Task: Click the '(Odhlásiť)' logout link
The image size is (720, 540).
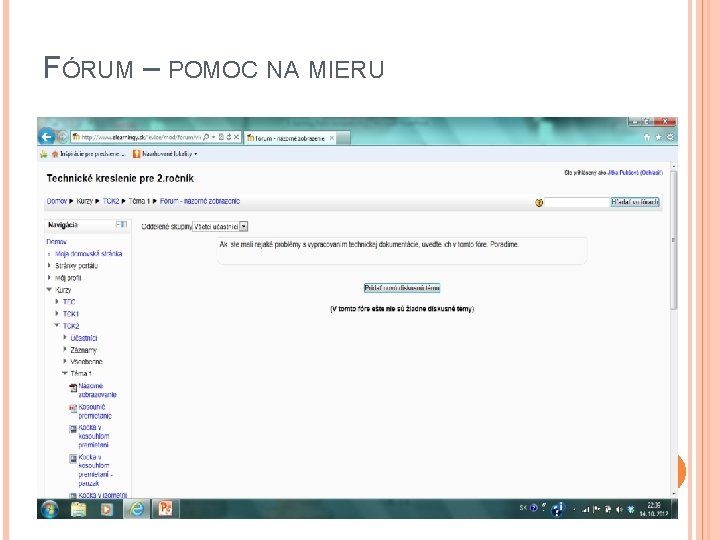Action: 651,173
